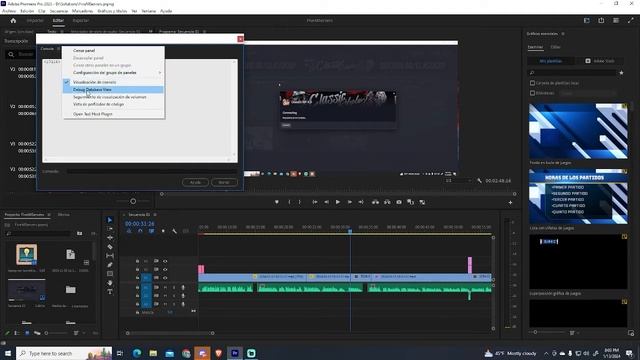640x360 pixels.
Task: Toggle lock on the Mezcla mix track
Action: pos(138,312)
